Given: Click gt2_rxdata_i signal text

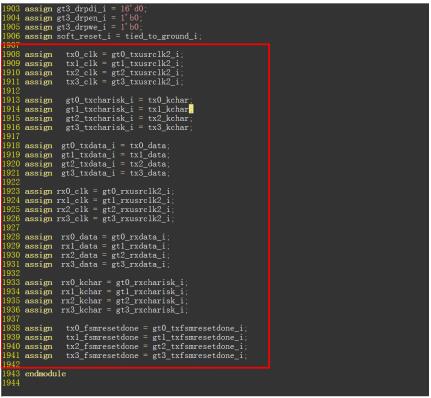Looking at the screenshot, I should click(138, 255).
